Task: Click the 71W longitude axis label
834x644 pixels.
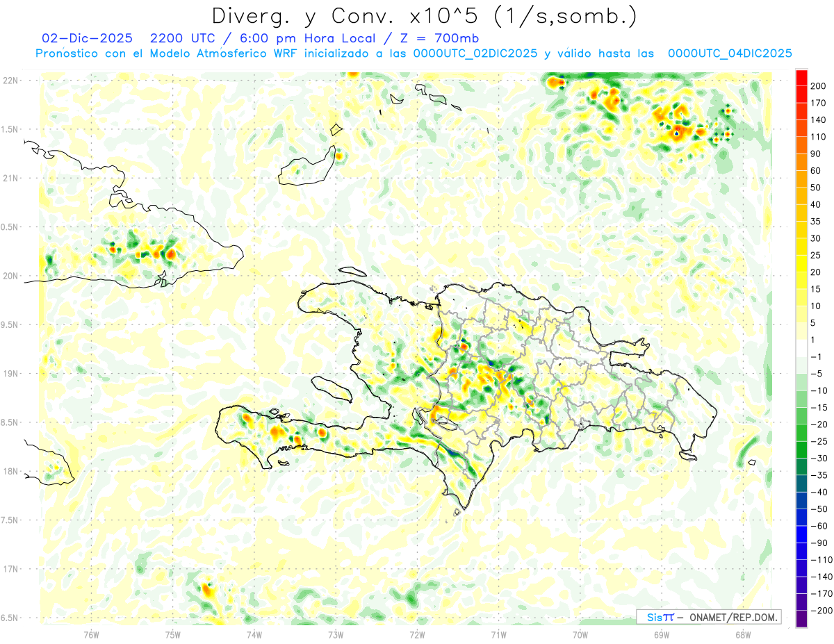Action: coord(498,634)
